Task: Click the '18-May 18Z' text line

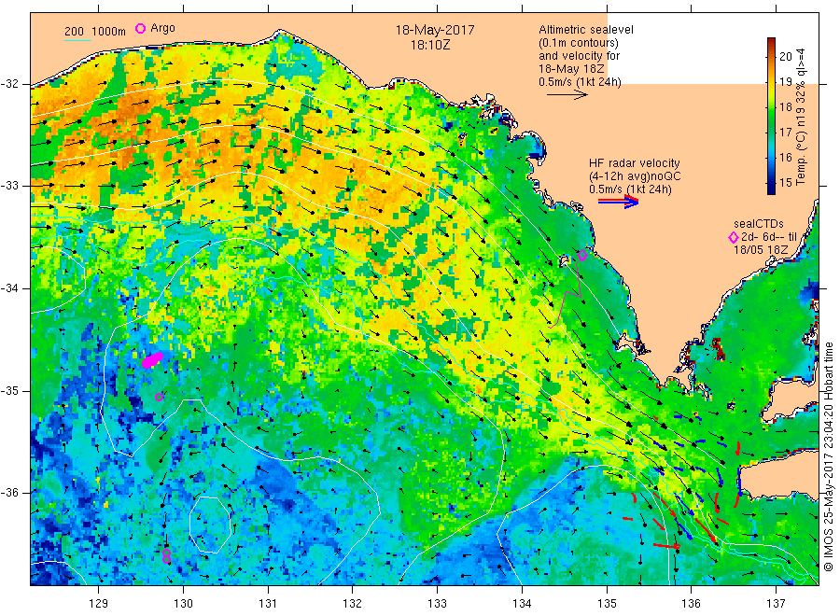Action: (571, 69)
